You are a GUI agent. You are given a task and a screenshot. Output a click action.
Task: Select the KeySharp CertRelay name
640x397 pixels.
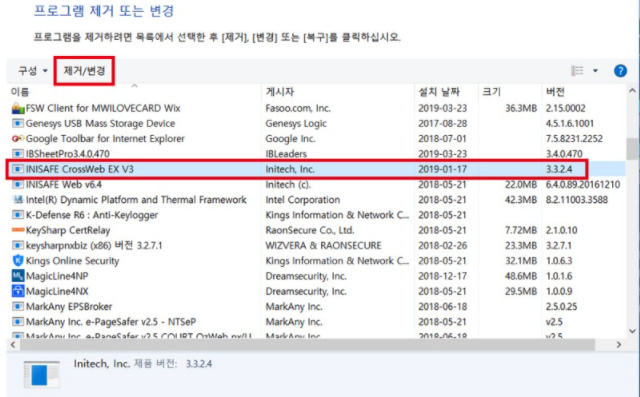point(68,231)
